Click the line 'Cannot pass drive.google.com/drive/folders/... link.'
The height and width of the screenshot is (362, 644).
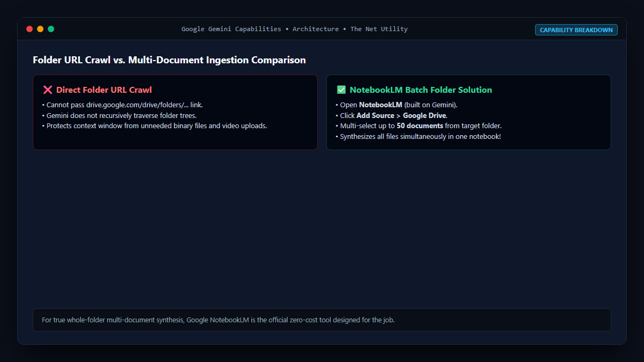click(122, 105)
